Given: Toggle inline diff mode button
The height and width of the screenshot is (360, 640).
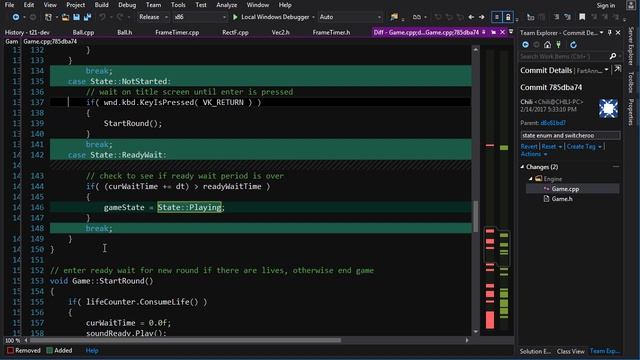Looking at the screenshot, I should (497, 17).
